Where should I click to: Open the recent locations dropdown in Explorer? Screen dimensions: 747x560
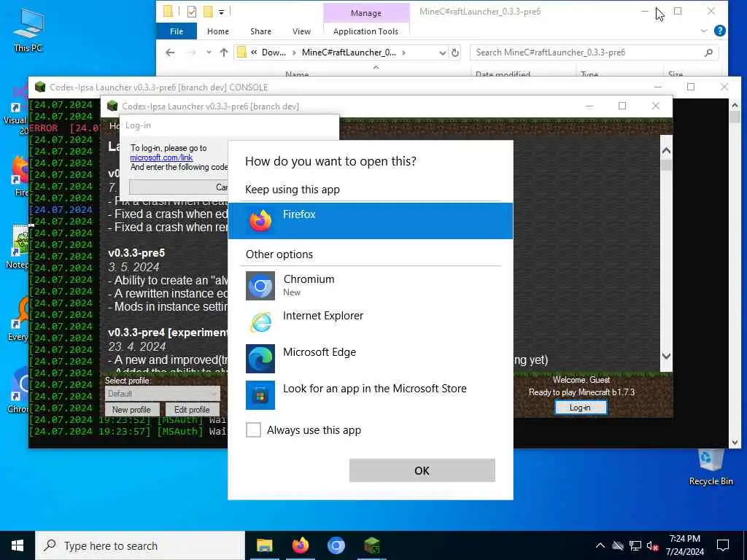coord(209,52)
